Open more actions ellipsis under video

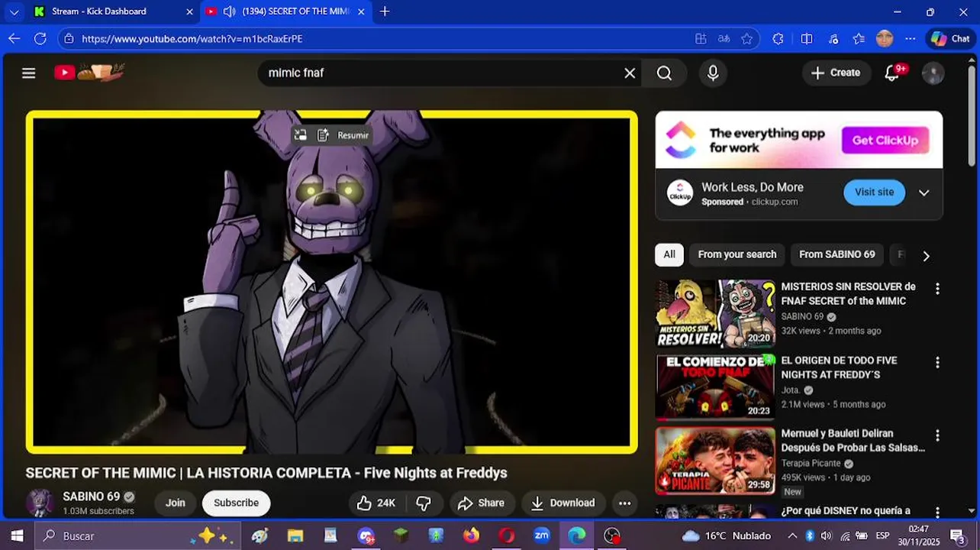(x=624, y=503)
